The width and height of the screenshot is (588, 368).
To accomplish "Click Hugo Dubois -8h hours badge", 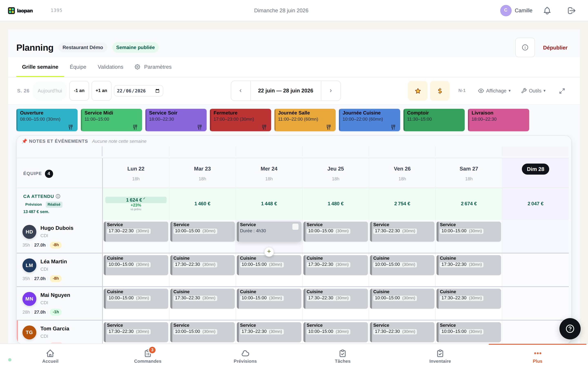I will 56,245.
